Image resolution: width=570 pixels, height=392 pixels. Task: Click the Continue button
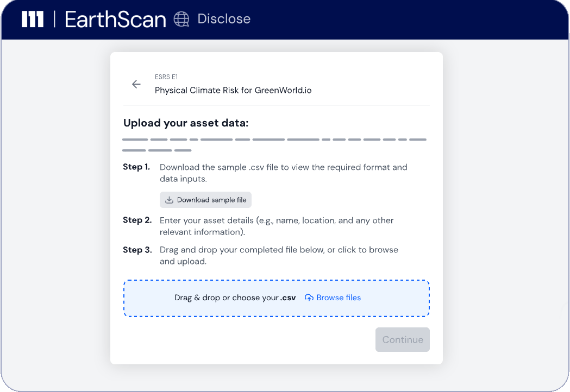[x=403, y=340]
